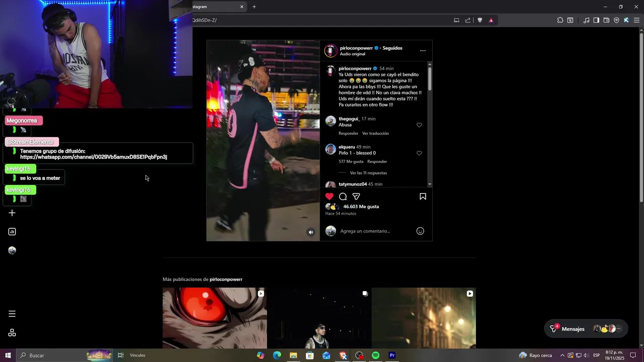Open the Windows Start menu
This screenshot has width=644, height=362.
(x=8, y=355)
